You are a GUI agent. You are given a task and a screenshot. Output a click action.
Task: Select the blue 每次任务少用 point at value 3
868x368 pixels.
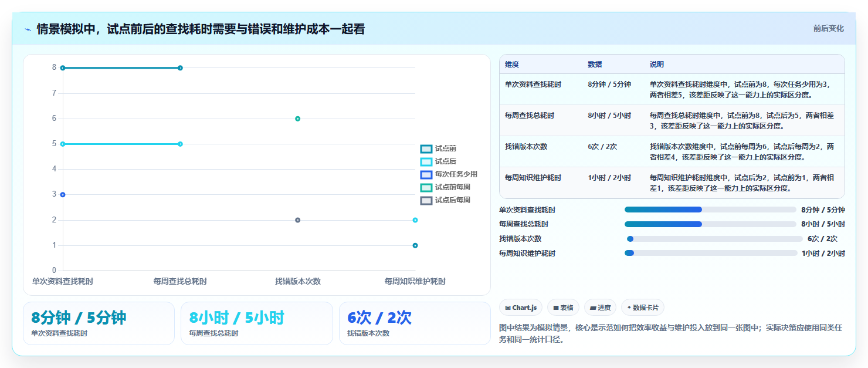point(63,194)
